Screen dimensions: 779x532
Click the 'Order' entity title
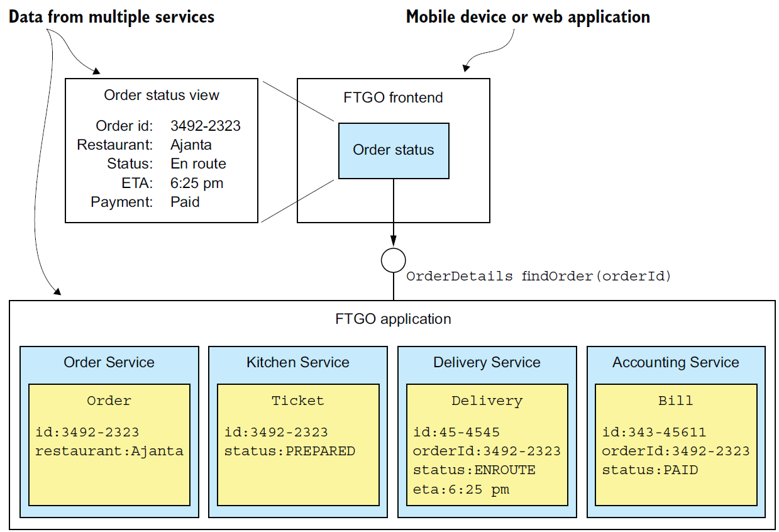point(109,401)
